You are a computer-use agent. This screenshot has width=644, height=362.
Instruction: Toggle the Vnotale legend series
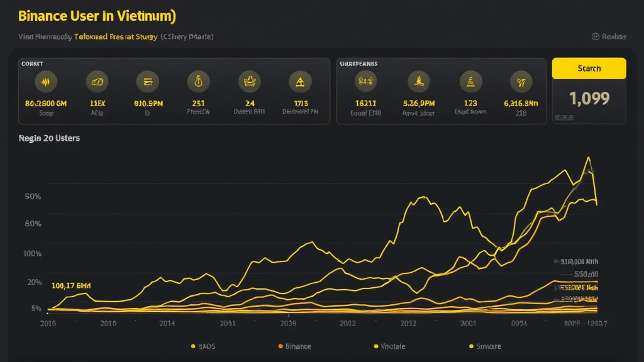pos(389,346)
